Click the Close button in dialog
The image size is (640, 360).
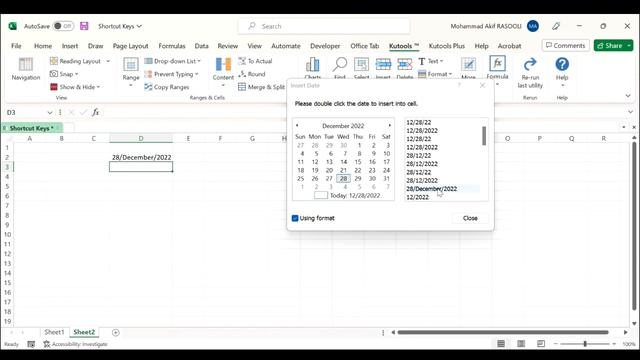click(x=470, y=218)
